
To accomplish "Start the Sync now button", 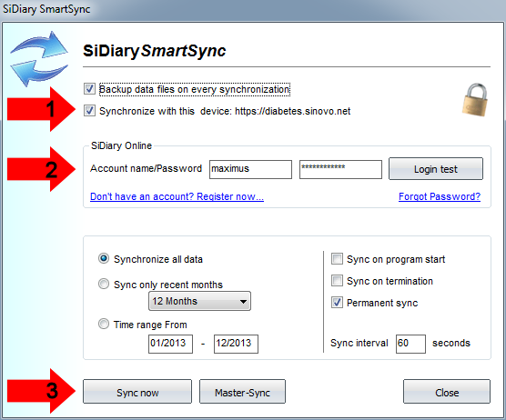I will coord(137,392).
